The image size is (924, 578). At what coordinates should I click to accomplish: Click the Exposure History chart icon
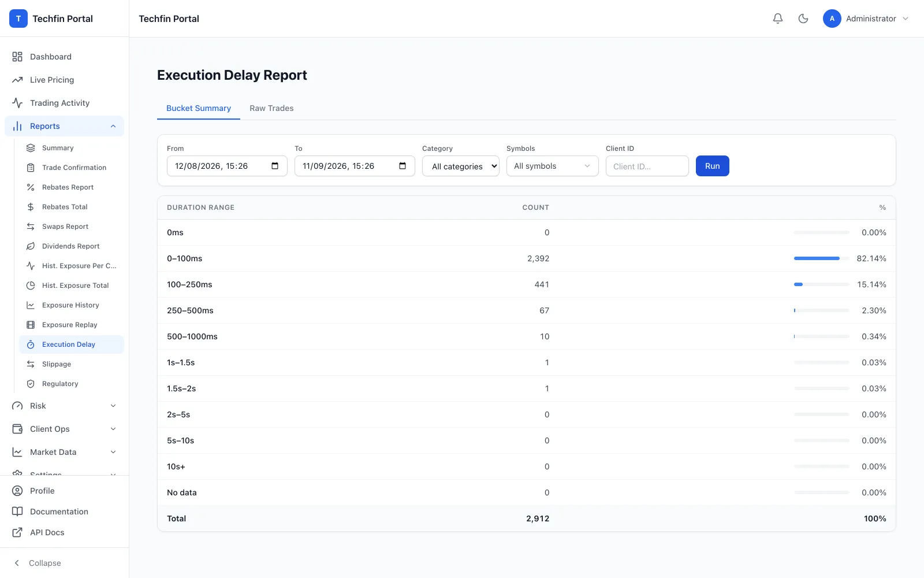(31, 305)
